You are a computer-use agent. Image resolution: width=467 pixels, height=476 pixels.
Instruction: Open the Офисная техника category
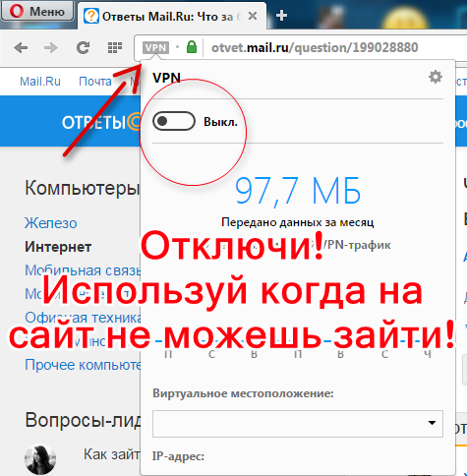point(83,318)
